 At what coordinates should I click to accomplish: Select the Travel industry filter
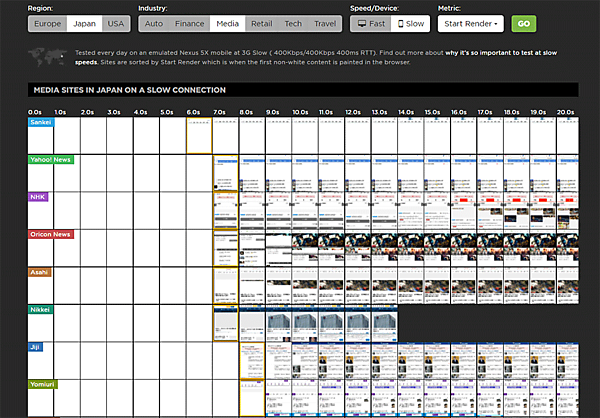[325, 23]
